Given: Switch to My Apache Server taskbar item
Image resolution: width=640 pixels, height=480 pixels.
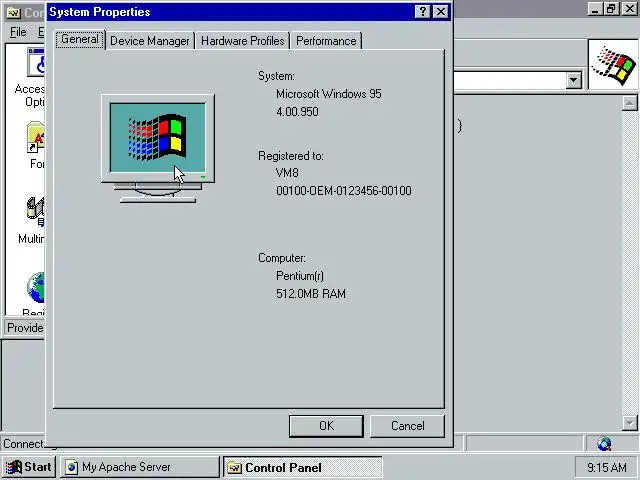Looking at the screenshot, I should tap(140, 467).
